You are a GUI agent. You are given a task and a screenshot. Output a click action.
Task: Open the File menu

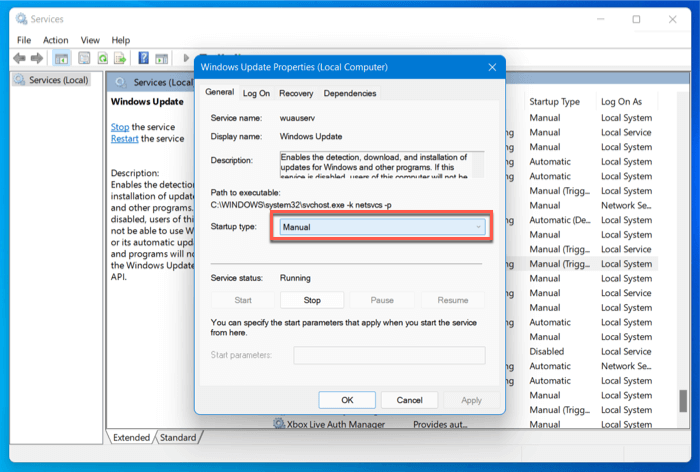[24, 40]
